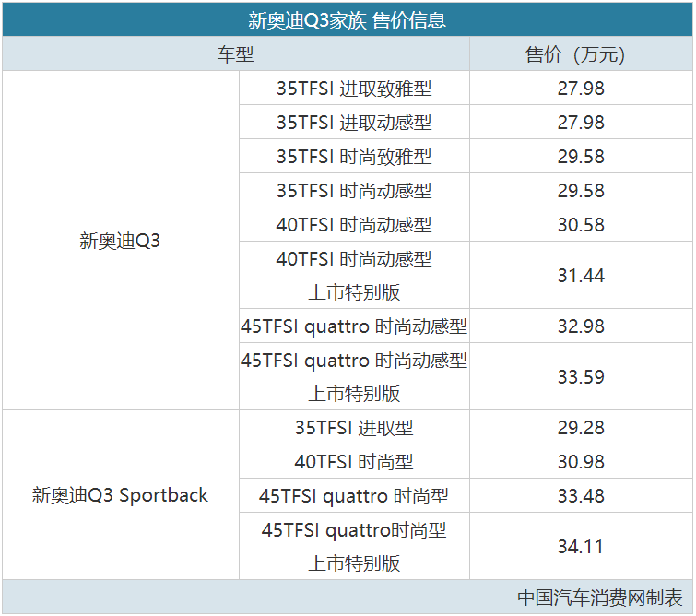Click the '40TFSI 时尚动感型 上市特别版' model cell
Screen dimensions: 696x616
pyautogui.click(x=354, y=276)
